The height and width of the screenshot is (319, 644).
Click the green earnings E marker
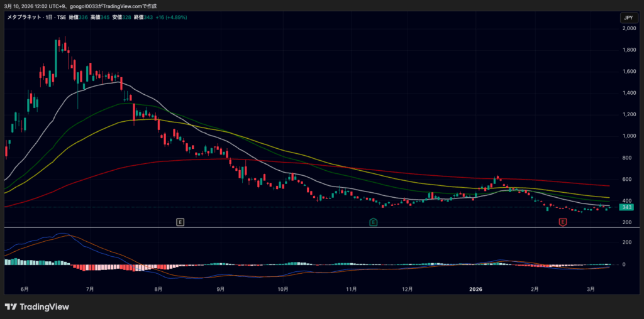point(373,222)
